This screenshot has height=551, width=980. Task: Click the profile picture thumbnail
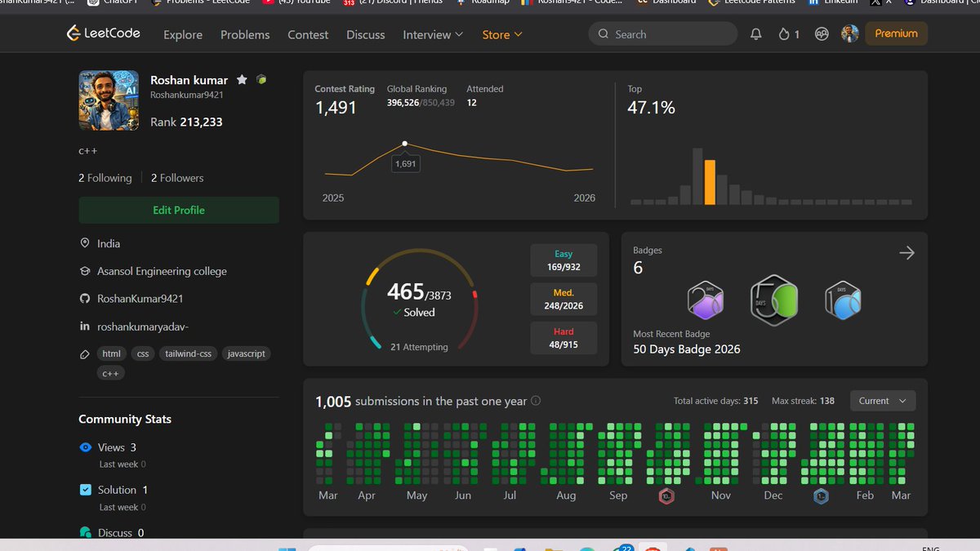pyautogui.click(x=109, y=100)
